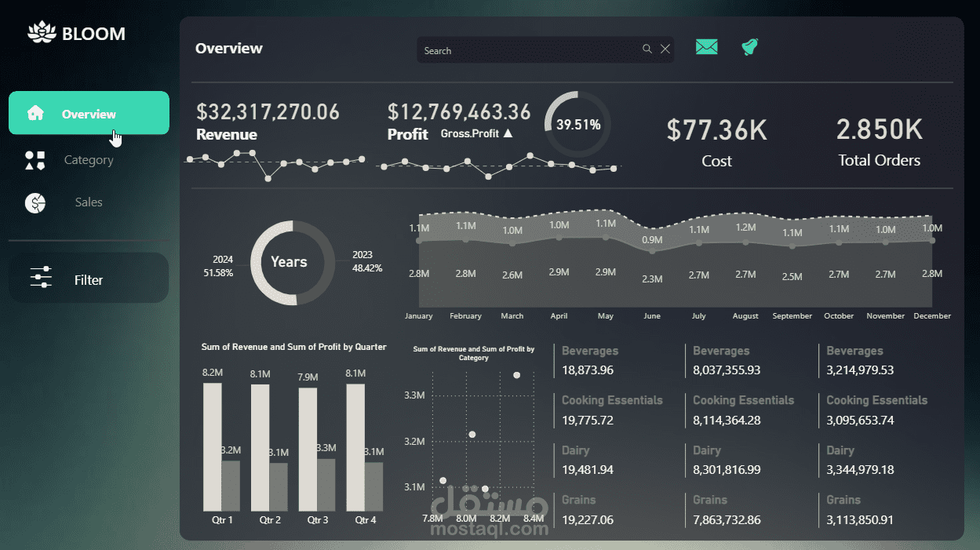980x550 pixels.
Task: Click the search magnifier icon
Action: click(647, 49)
